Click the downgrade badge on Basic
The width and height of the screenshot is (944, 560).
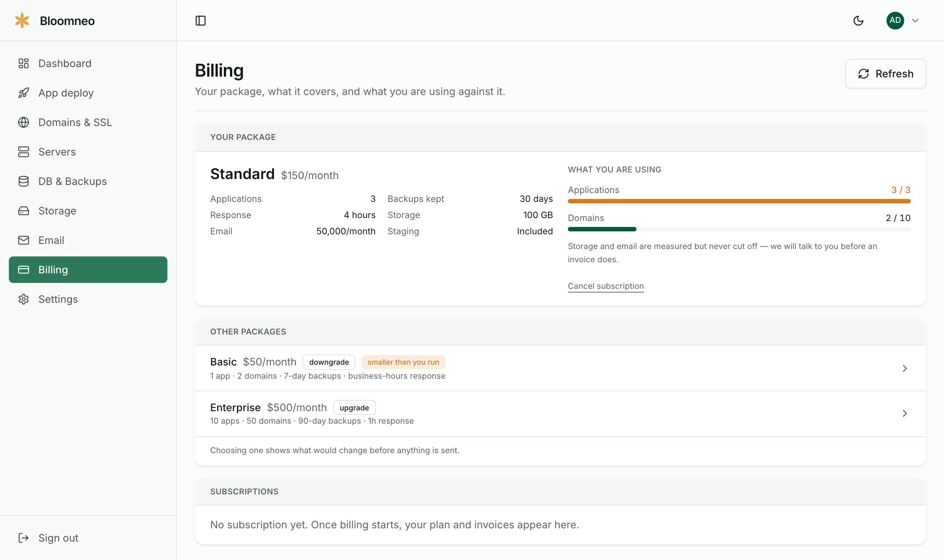pos(329,362)
